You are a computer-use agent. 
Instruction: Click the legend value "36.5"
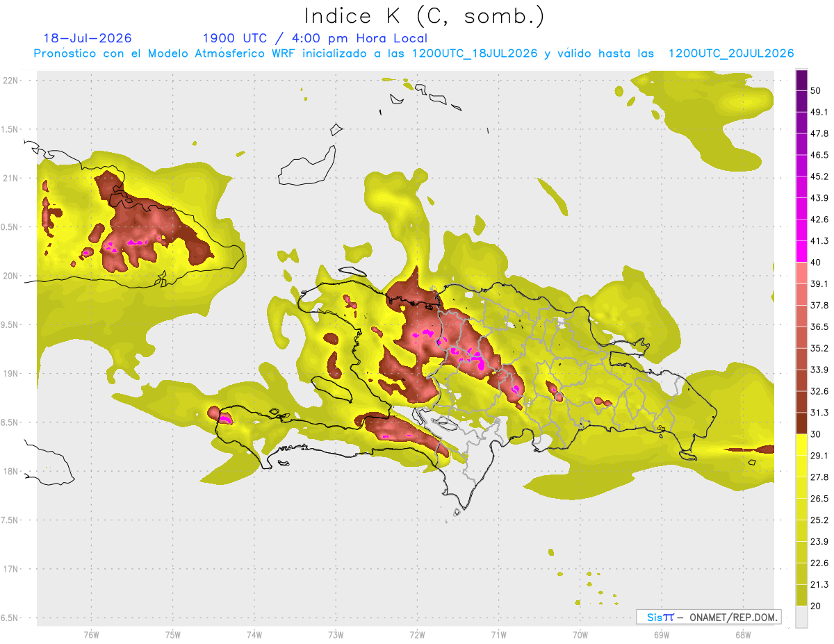(819, 327)
